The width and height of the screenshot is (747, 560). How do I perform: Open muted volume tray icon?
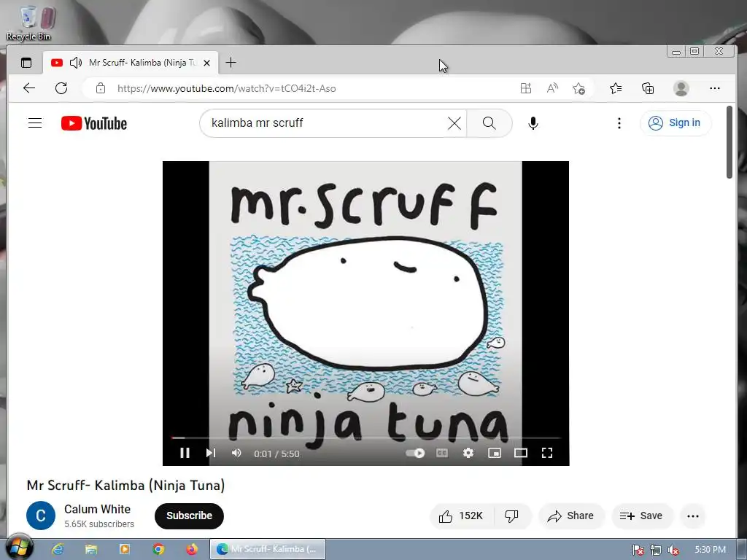(x=673, y=550)
